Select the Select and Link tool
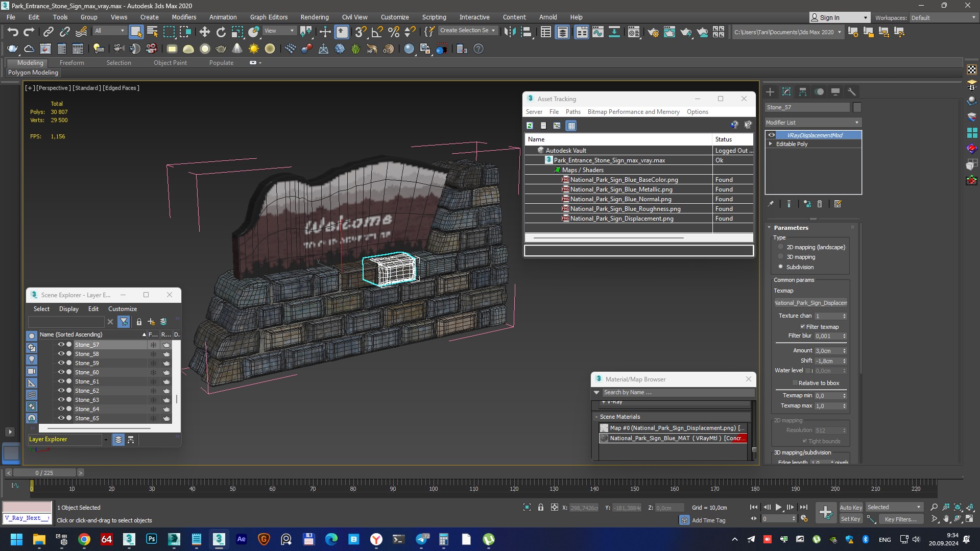 pyautogui.click(x=48, y=32)
